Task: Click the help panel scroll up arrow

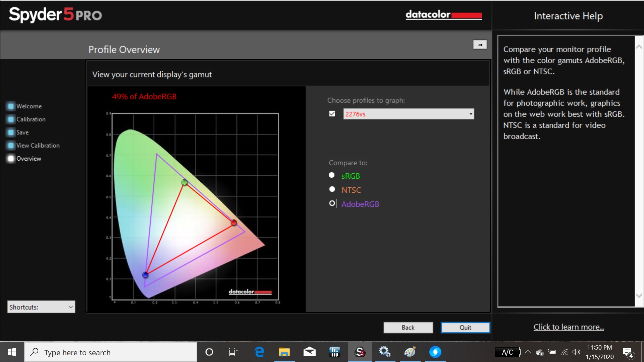Action: (x=639, y=47)
